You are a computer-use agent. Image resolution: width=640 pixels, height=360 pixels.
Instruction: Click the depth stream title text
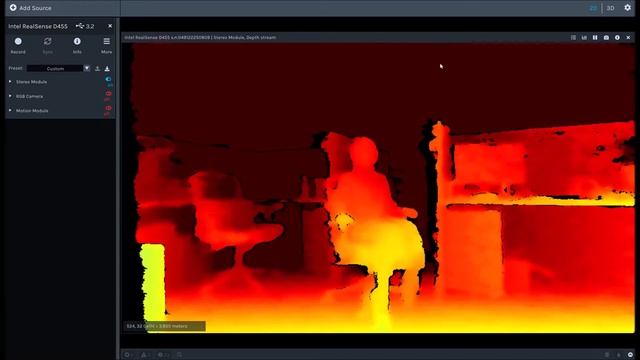click(x=200, y=37)
